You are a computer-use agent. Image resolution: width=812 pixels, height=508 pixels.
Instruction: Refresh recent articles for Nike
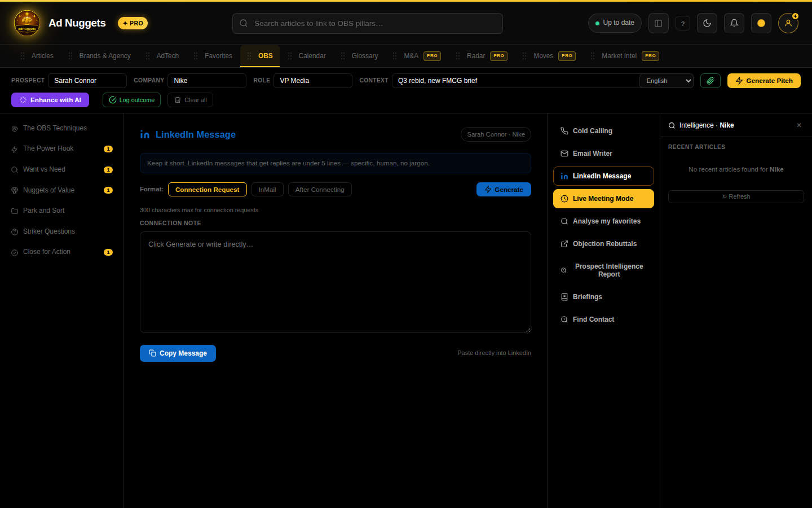[x=736, y=196]
